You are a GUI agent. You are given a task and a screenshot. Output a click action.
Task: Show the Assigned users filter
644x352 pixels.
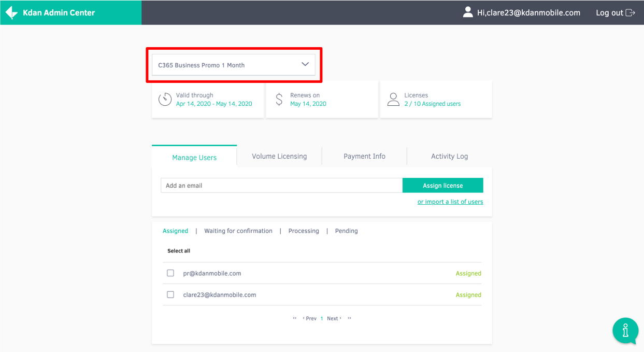(176, 231)
